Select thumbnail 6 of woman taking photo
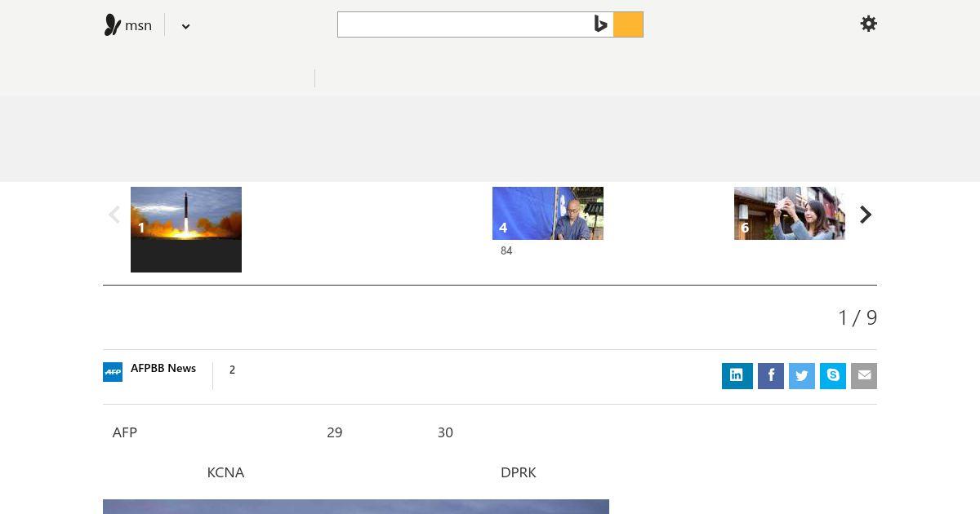Image resolution: width=980 pixels, height=514 pixels. [790, 213]
